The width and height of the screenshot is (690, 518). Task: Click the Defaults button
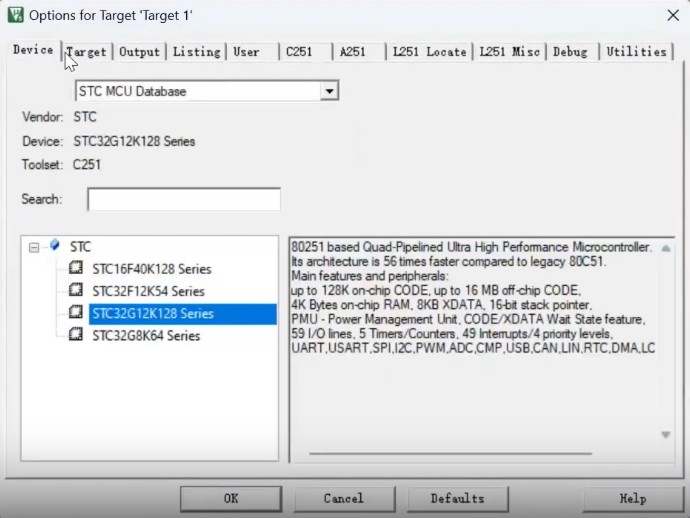(x=457, y=498)
